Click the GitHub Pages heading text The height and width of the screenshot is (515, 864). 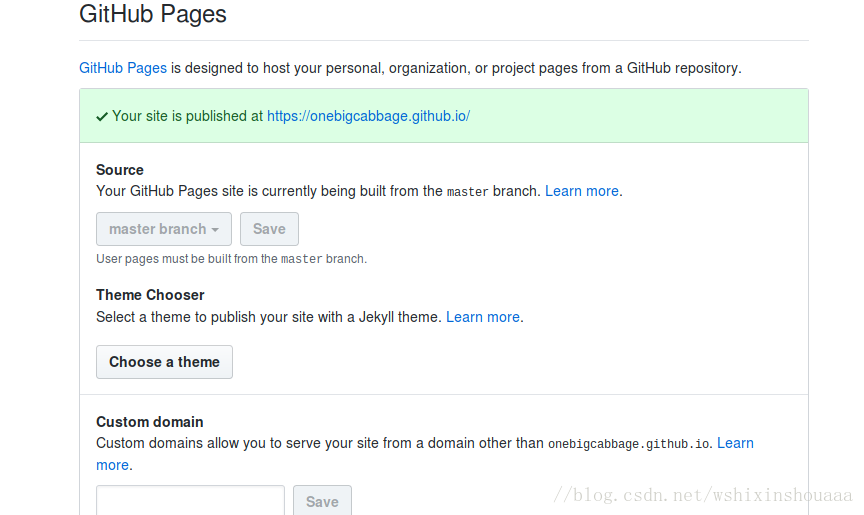[153, 14]
